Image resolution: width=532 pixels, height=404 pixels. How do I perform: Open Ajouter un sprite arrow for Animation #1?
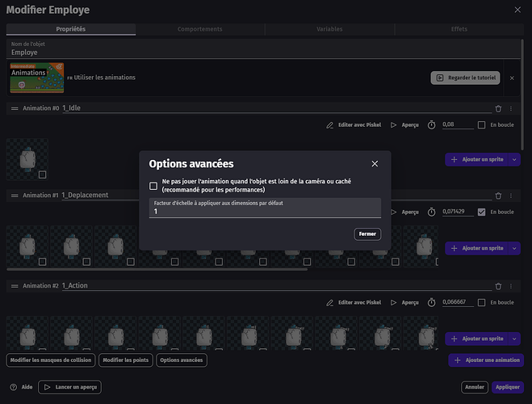click(x=514, y=249)
